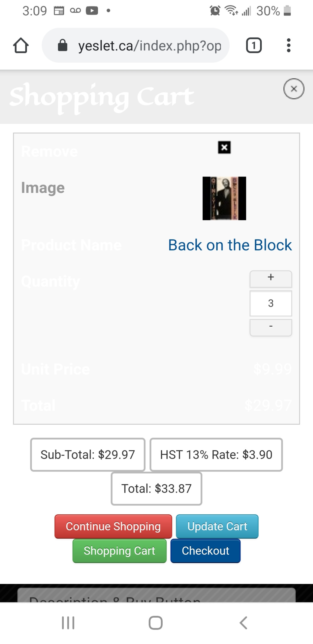This screenshot has height=644, width=313.
Task: Open the tab switcher showing 1 tab
Action: [254, 45]
